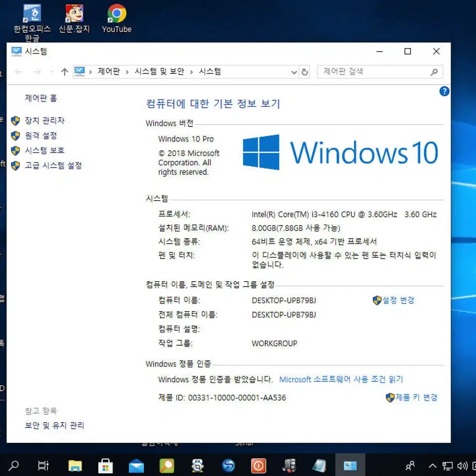Open 원격 설정 from the sidebar
This screenshot has height=476, width=476.
tap(41, 135)
